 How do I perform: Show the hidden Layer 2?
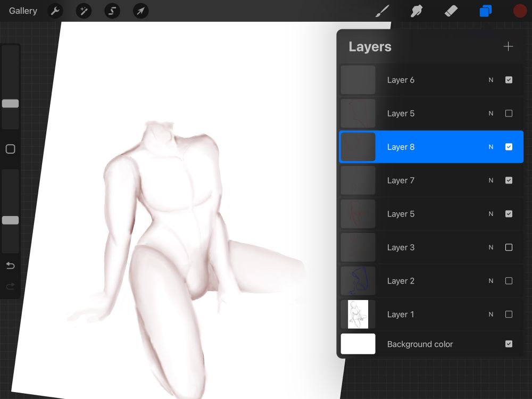509,281
